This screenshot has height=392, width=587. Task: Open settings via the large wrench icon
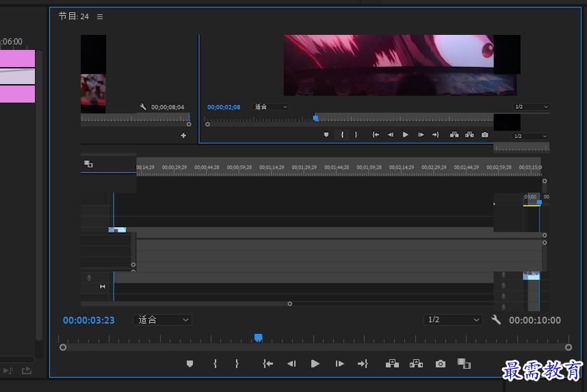click(x=496, y=319)
